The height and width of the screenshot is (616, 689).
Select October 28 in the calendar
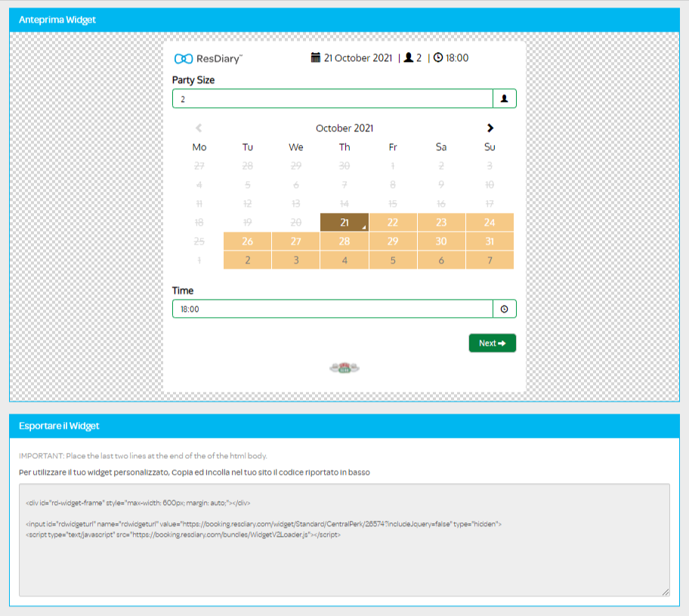(x=344, y=241)
